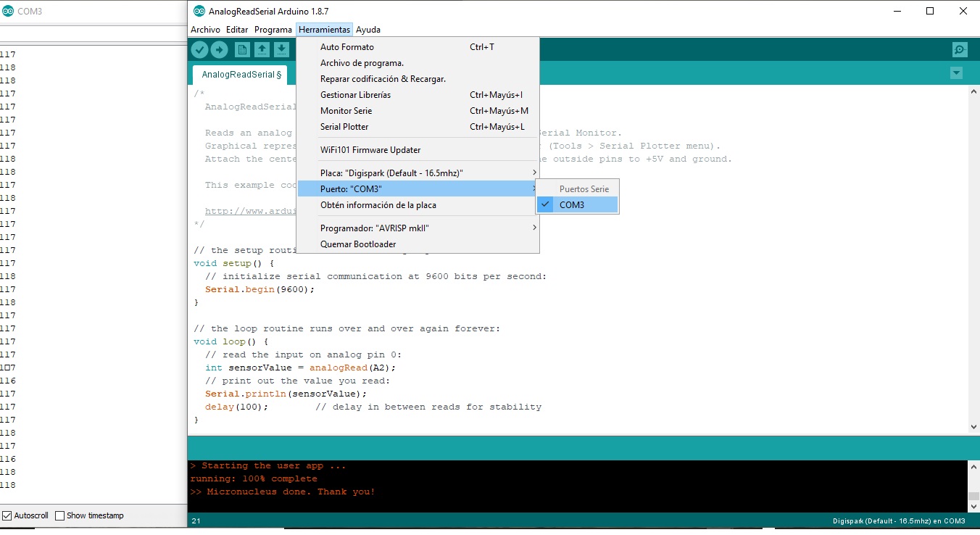Select Gestionar Librerías option
980x535 pixels.
click(x=355, y=95)
